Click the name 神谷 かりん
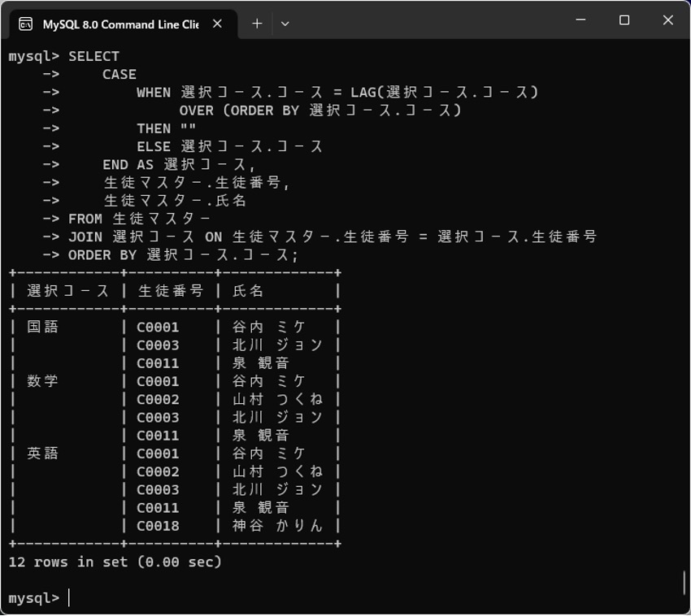 coord(278,526)
